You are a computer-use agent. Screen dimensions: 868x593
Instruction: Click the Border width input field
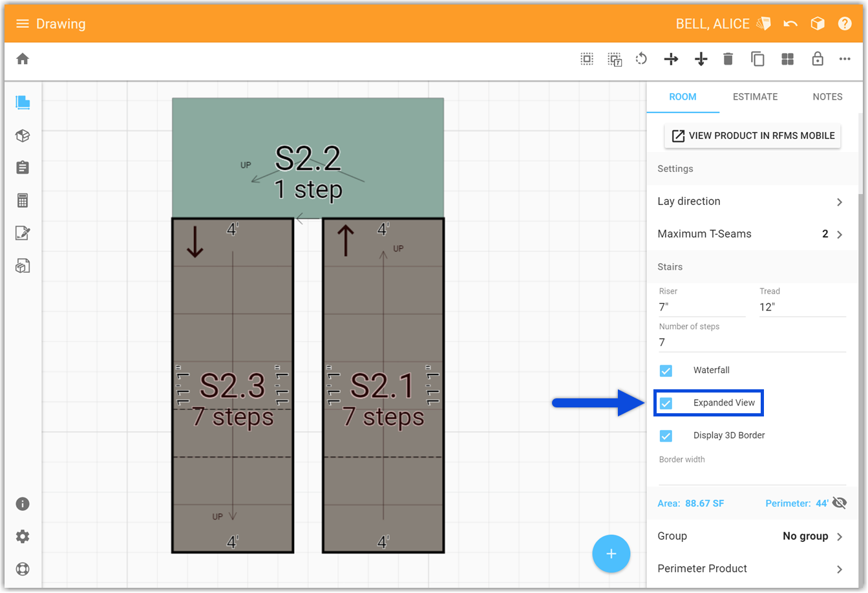click(752, 475)
